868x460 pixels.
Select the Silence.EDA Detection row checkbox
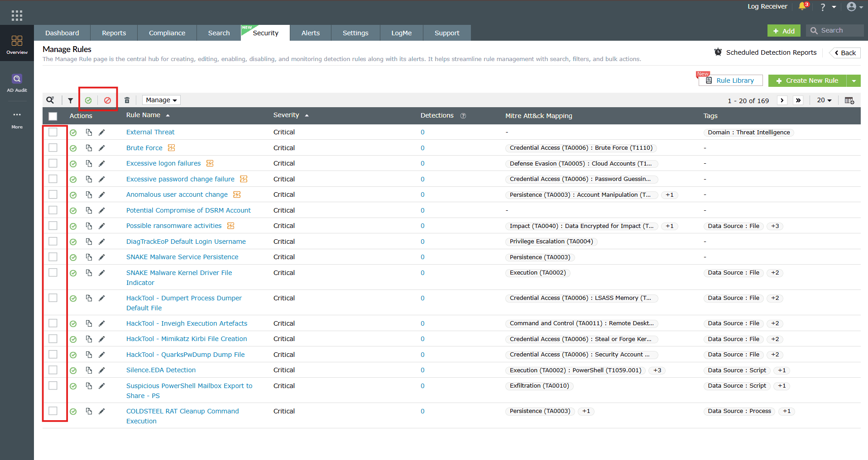[x=53, y=370]
